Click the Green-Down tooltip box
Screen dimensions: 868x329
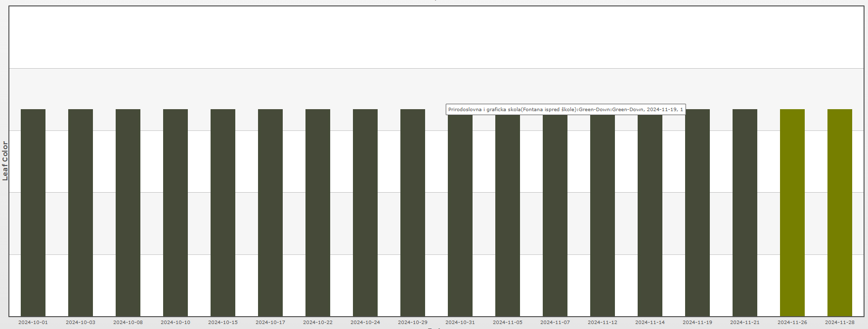pos(565,110)
